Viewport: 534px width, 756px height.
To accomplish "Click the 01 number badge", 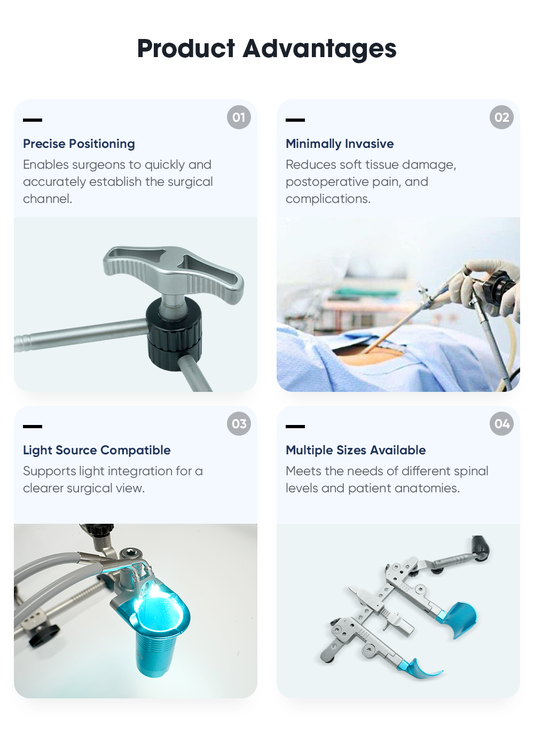I will [239, 117].
